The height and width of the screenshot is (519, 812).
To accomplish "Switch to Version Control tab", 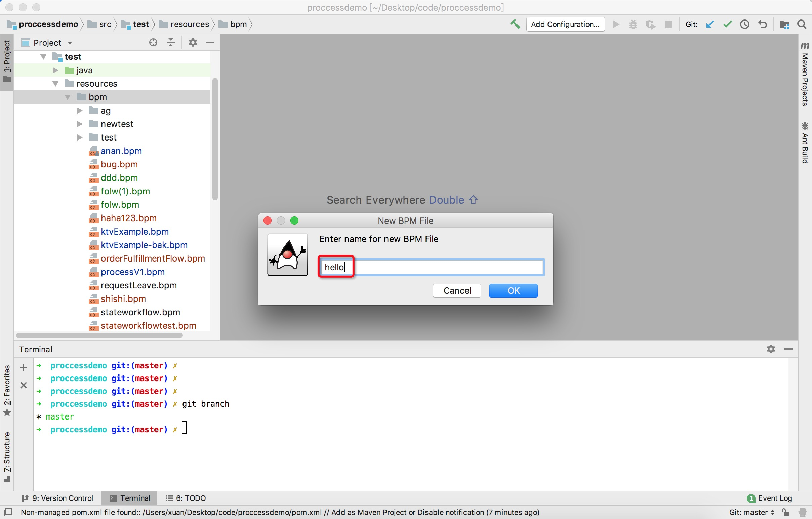I will (57, 498).
